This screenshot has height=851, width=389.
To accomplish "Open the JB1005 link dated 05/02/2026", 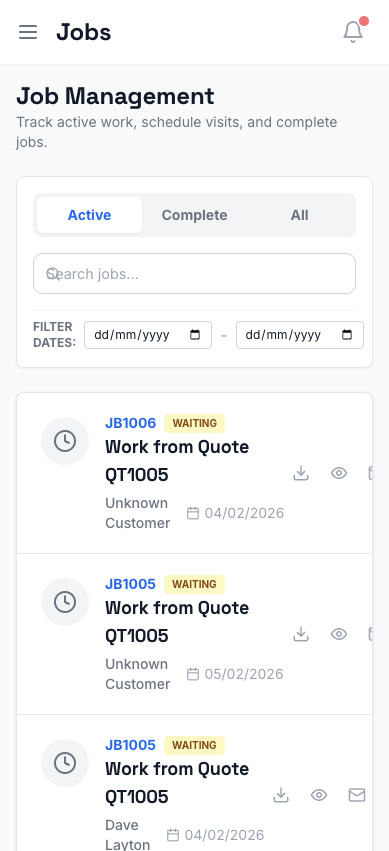I will (x=130, y=584).
